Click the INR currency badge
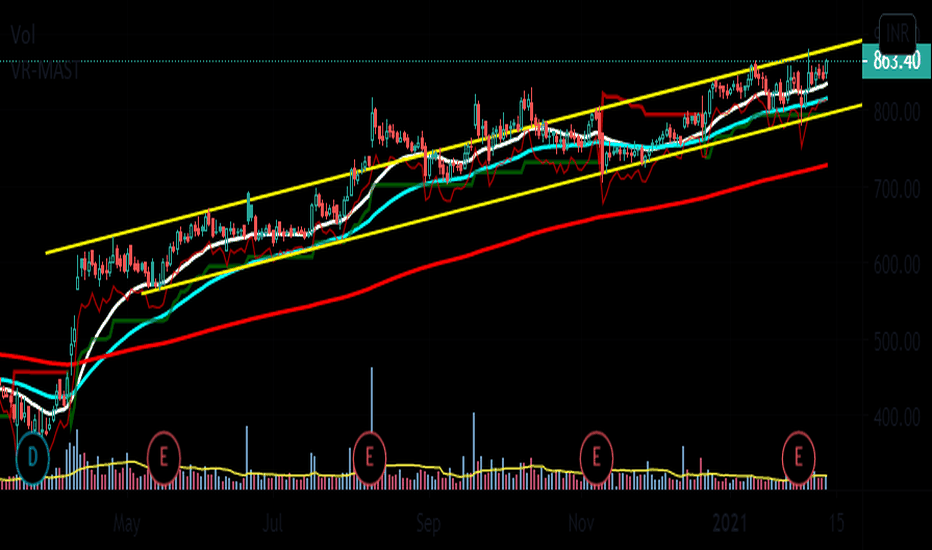Viewport: 932px width, 550px height. pos(898,33)
